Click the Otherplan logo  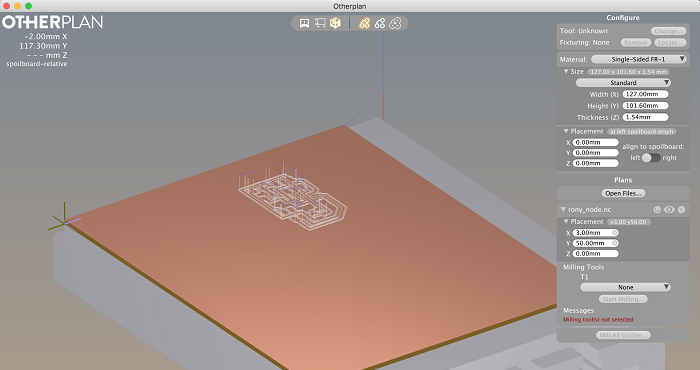click(x=53, y=22)
